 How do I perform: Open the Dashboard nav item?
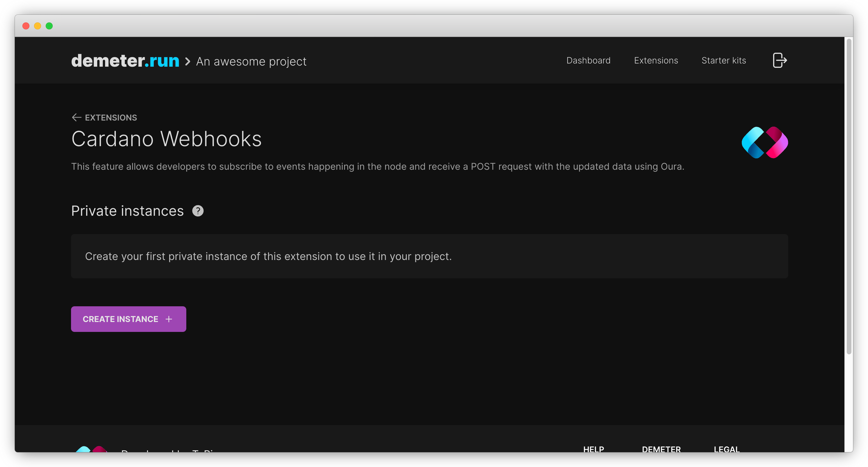(588, 60)
